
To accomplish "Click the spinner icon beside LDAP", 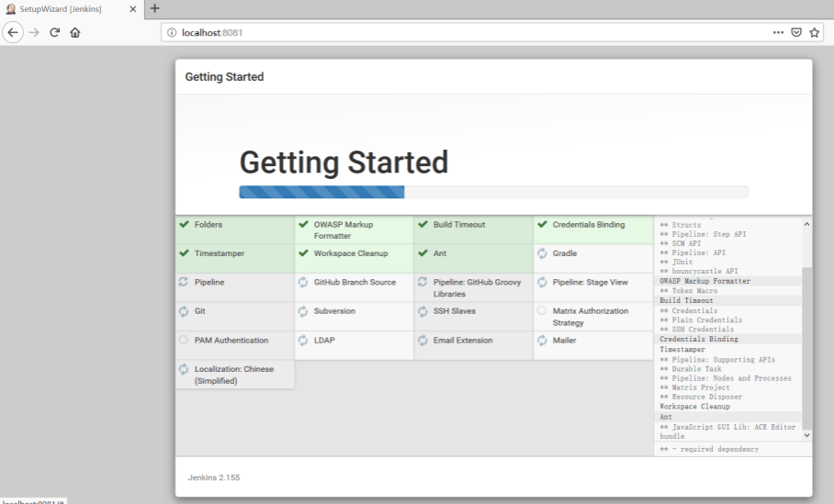I will (x=303, y=341).
